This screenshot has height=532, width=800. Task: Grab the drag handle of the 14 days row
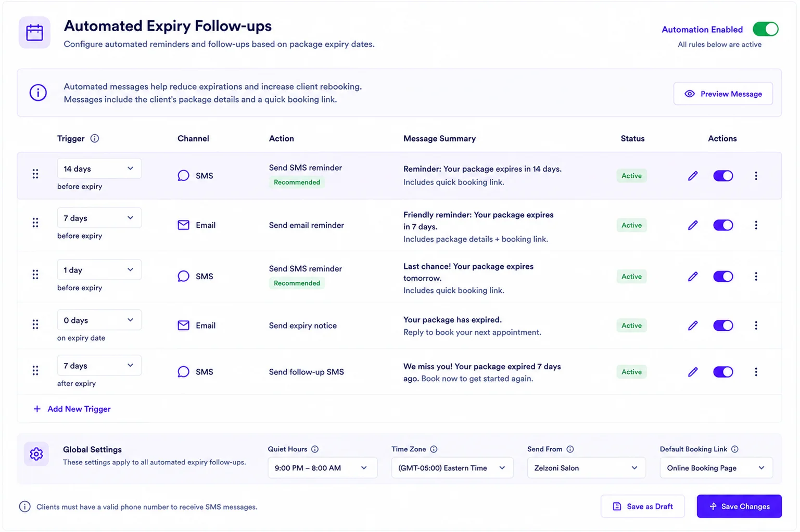35,174
